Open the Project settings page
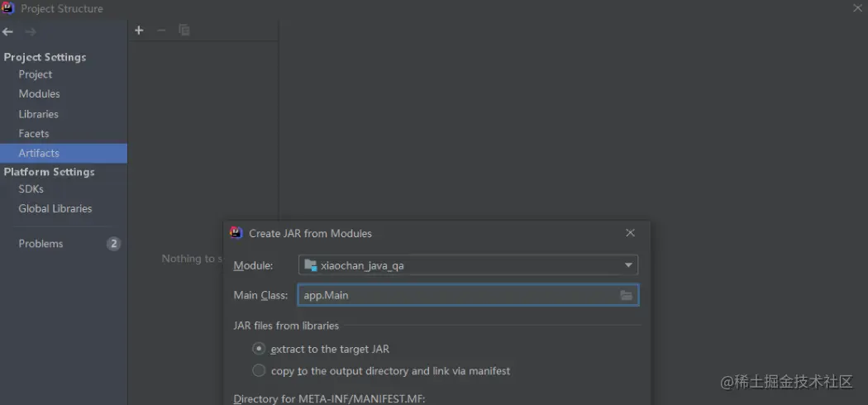Image resolution: width=868 pixels, height=405 pixels. [64, 74]
